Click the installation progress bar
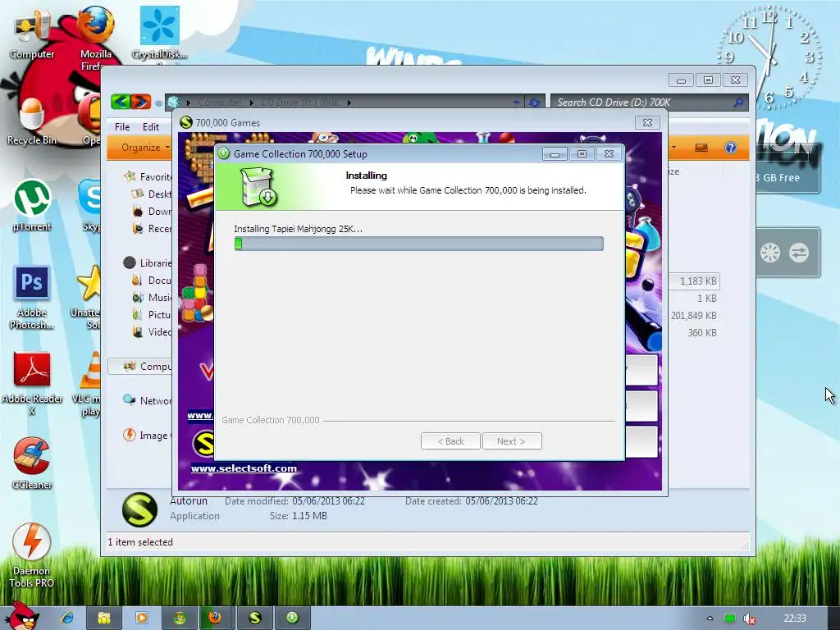 pos(418,244)
